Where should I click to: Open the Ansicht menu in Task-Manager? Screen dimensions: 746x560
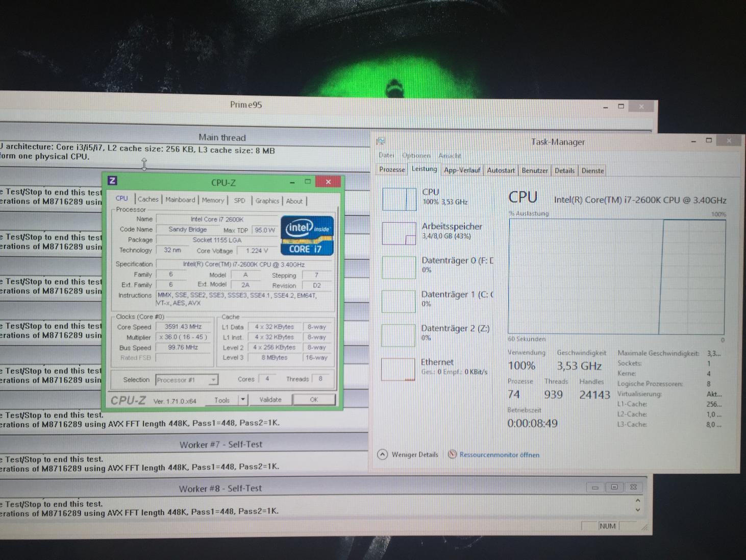point(450,156)
